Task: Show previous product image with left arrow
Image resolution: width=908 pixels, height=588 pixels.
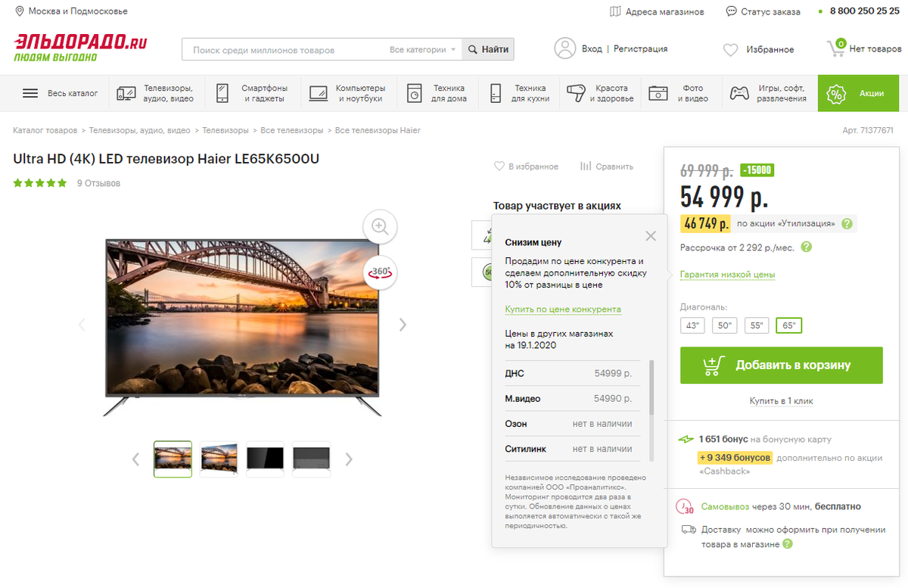Action: (82, 325)
